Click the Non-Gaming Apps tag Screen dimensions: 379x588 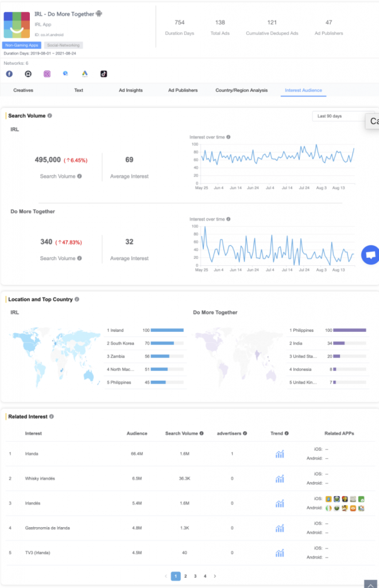tap(22, 45)
